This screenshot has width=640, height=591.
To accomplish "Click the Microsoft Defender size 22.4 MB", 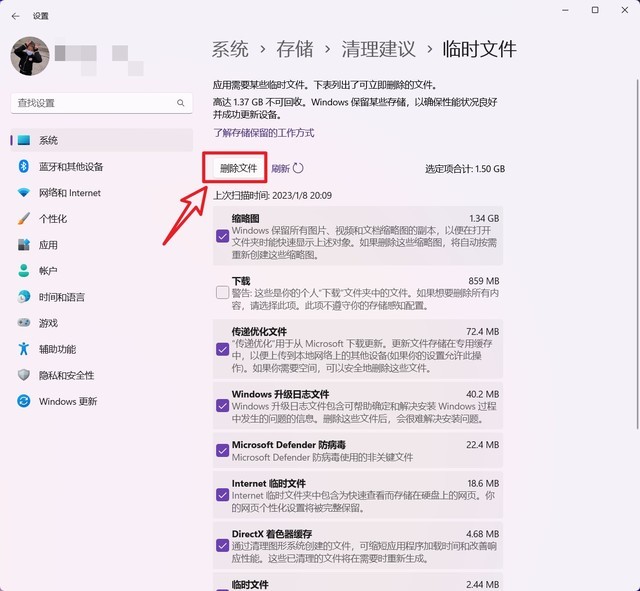I will coord(482,444).
